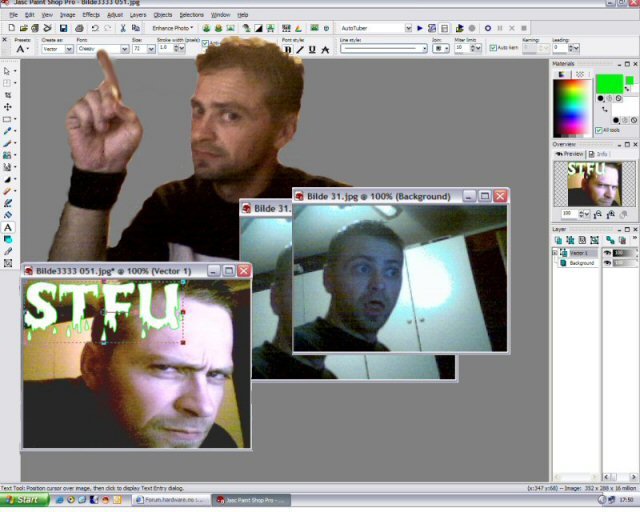
Task: Click the Save disk icon
Action: (x=63, y=28)
